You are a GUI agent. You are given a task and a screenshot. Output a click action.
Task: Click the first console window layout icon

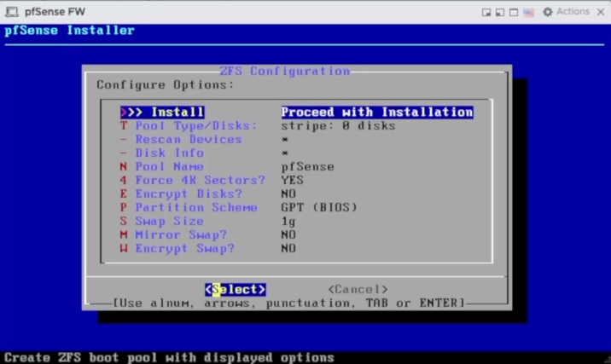[486, 13]
